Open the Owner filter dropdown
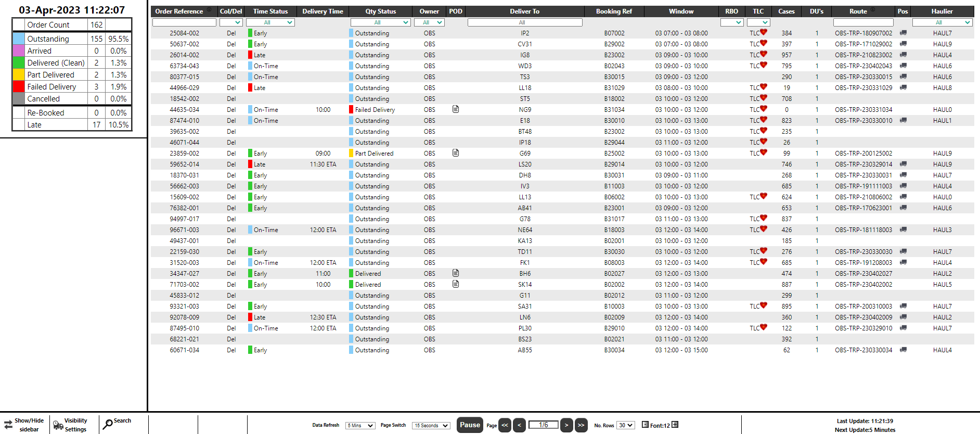The width and height of the screenshot is (980, 434). (x=429, y=22)
